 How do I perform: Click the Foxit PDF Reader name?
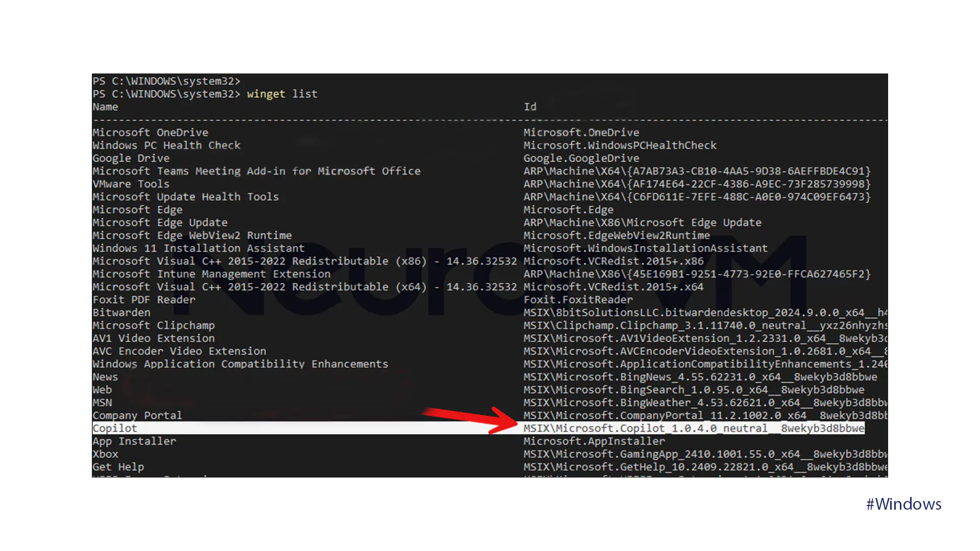pos(143,300)
